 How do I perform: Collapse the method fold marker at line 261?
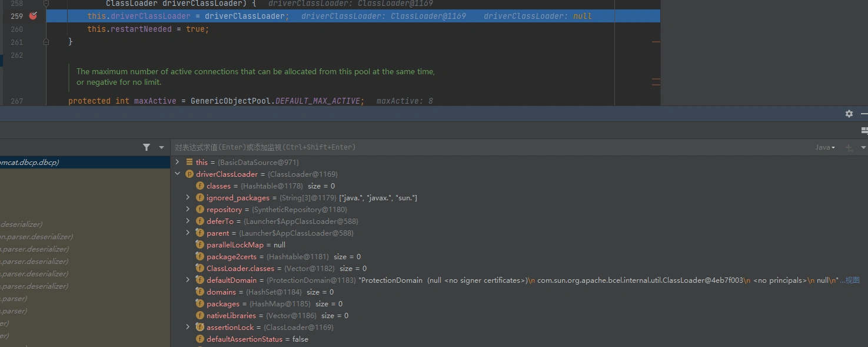pyautogui.click(x=46, y=42)
